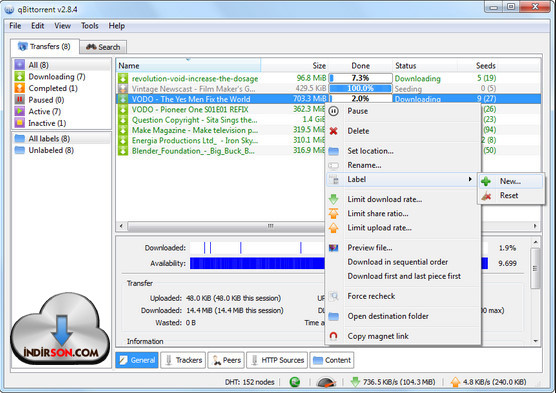556x393 pixels.
Task: Click the green plus New label icon
Action: coord(486,181)
